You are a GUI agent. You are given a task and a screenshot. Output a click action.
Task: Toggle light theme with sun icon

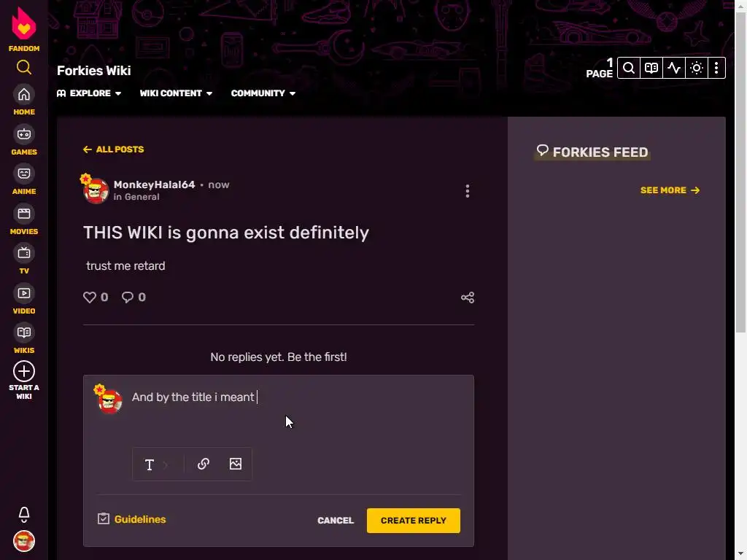pyautogui.click(x=697, y=68)
